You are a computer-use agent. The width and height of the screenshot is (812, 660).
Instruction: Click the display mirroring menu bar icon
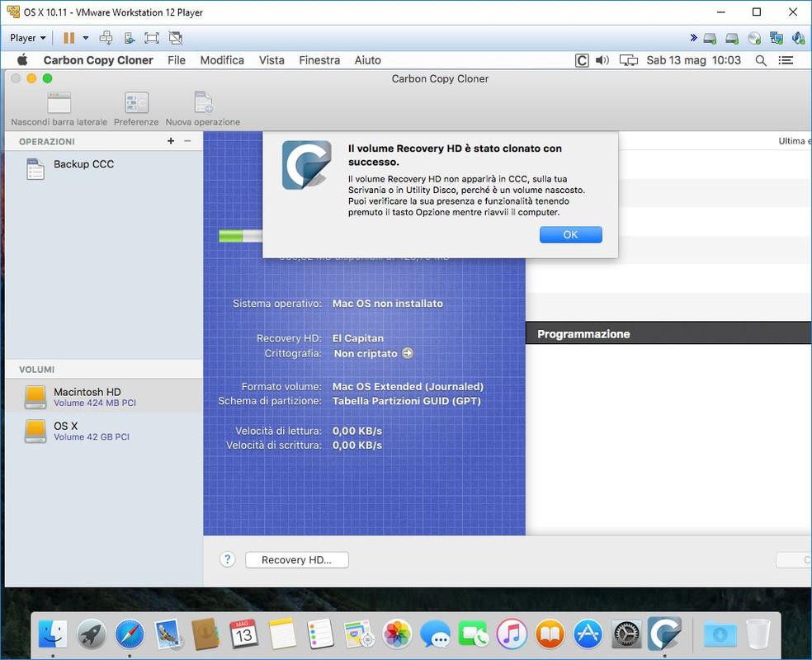point(629,60)
